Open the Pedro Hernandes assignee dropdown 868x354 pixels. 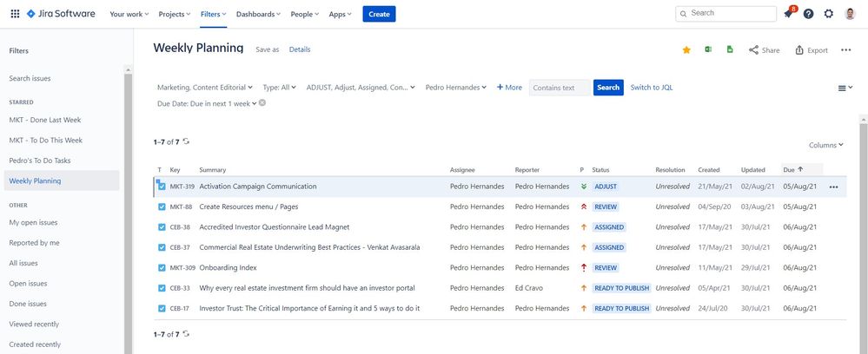click(455, 88)
